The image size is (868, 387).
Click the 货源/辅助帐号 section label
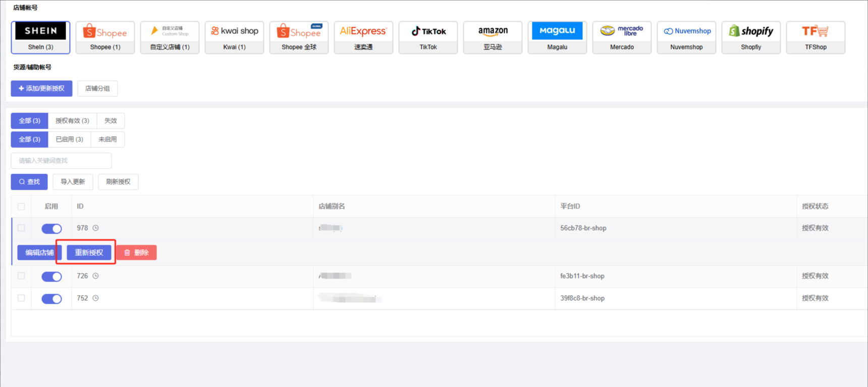coord(32,67)
